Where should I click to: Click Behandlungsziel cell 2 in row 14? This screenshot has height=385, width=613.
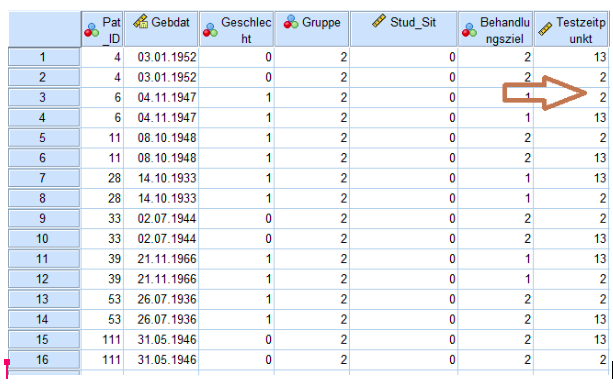496,319
